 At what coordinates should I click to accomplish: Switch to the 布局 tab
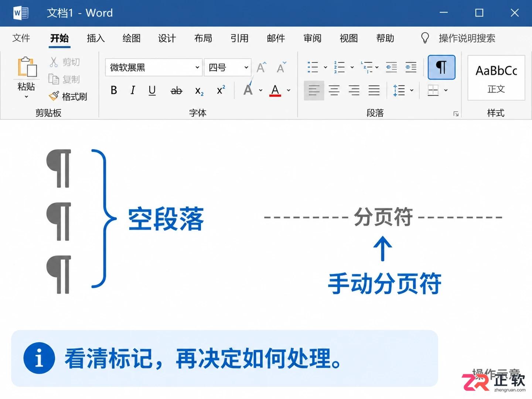[203, 38]
